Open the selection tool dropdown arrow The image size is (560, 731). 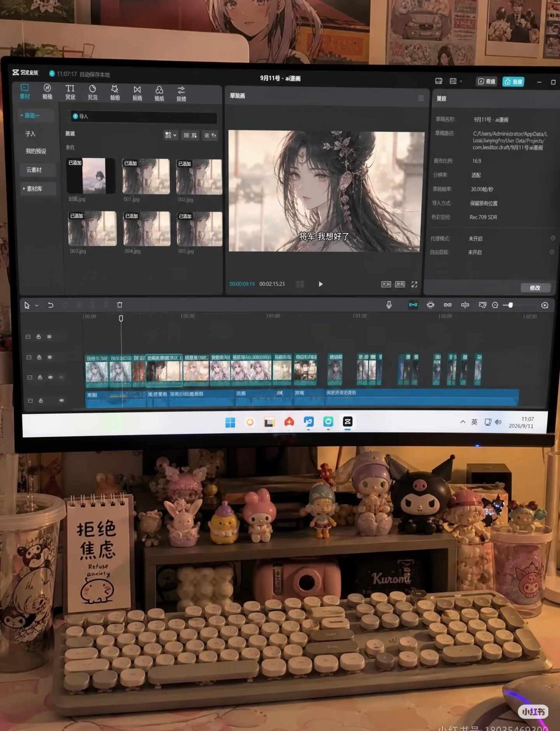coord(37,305)
